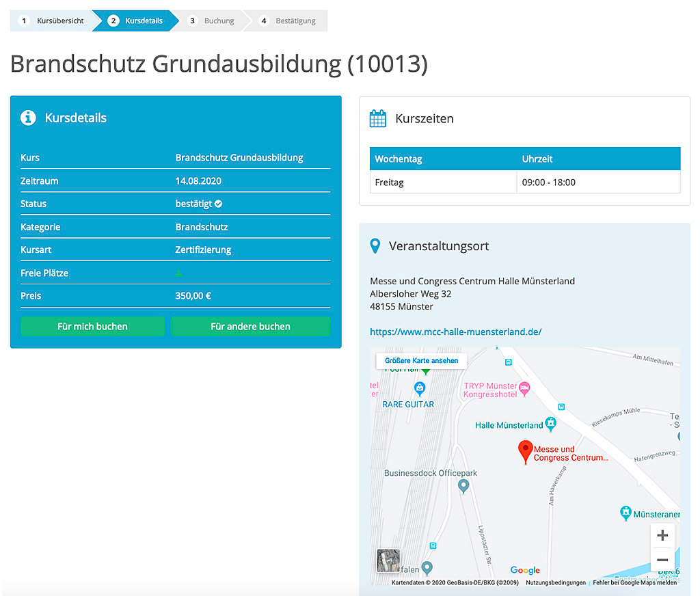Click the Kursdetails info icon

(28, 118)
